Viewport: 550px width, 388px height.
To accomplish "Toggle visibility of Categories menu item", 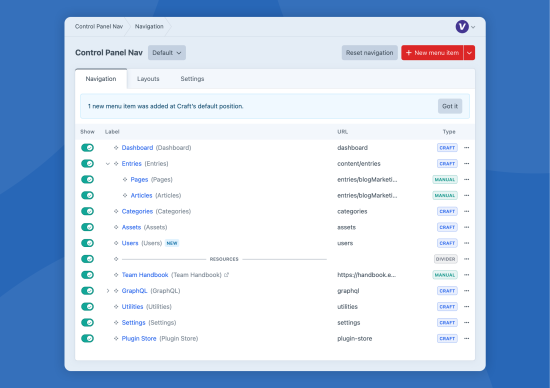I will point(87,211).
